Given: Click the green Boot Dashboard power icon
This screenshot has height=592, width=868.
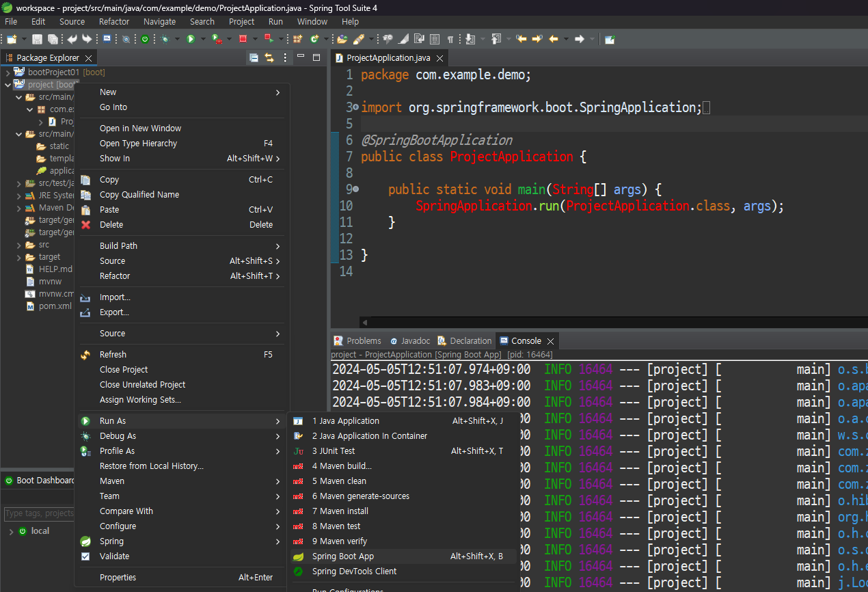Looking at the screenshot, I should point(145,40).
